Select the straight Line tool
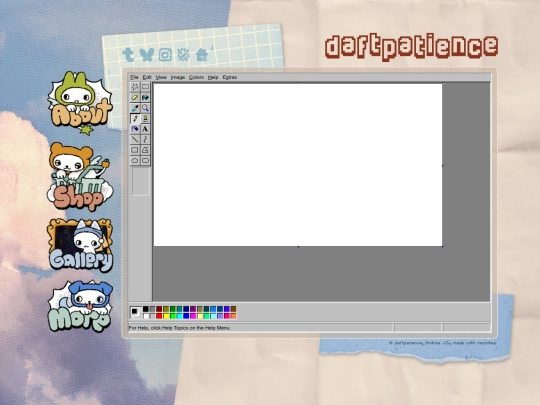This screenshot has height=405, width=540. (135, 139)
